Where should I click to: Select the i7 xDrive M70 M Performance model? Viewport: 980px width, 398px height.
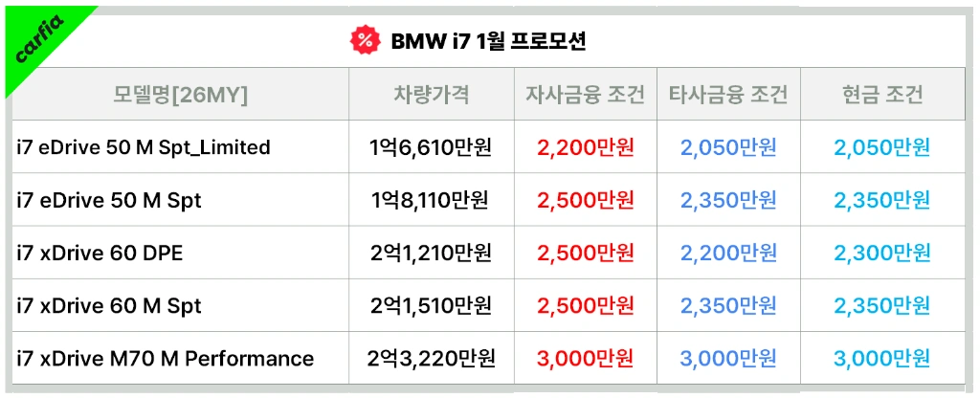click(165, 359)
